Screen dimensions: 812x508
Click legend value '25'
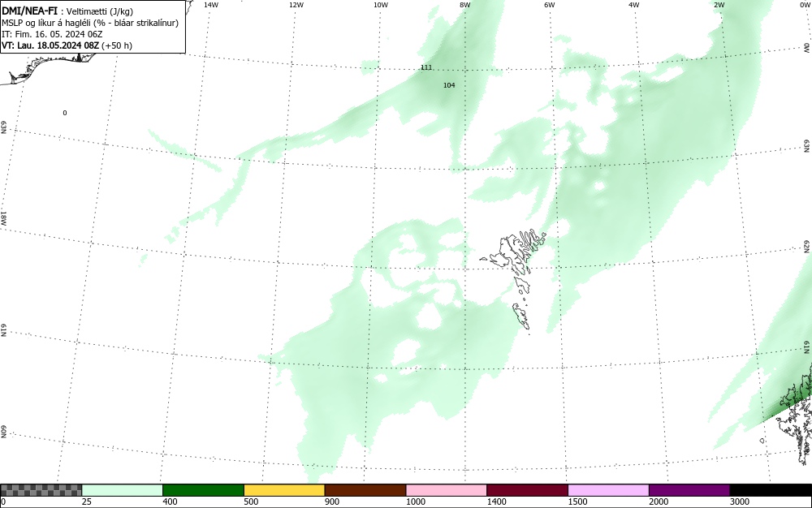click(x=87, y=502)
